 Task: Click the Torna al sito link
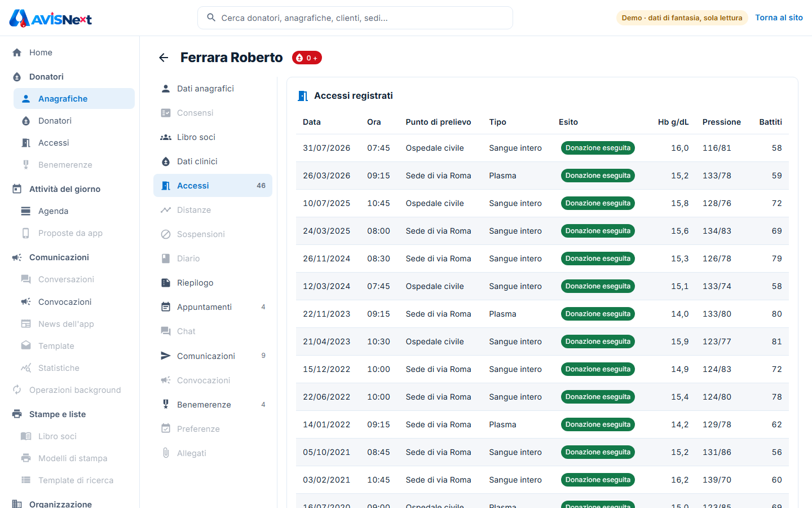point(779,17)
